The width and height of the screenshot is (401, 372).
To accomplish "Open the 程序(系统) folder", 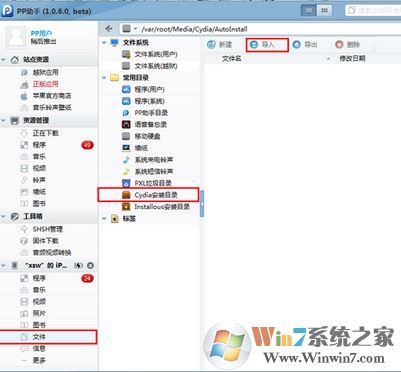I will click(150, 101).
